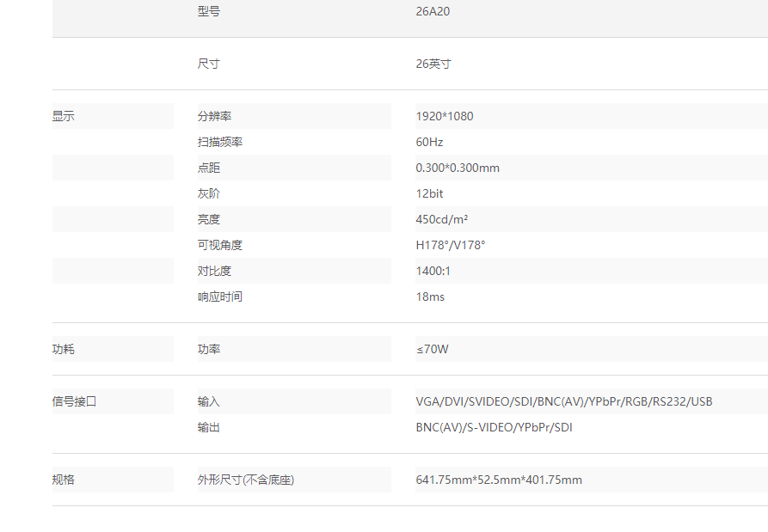768x532 pixels.
Task: Click the model value 26A20
Action: point(433,11)
